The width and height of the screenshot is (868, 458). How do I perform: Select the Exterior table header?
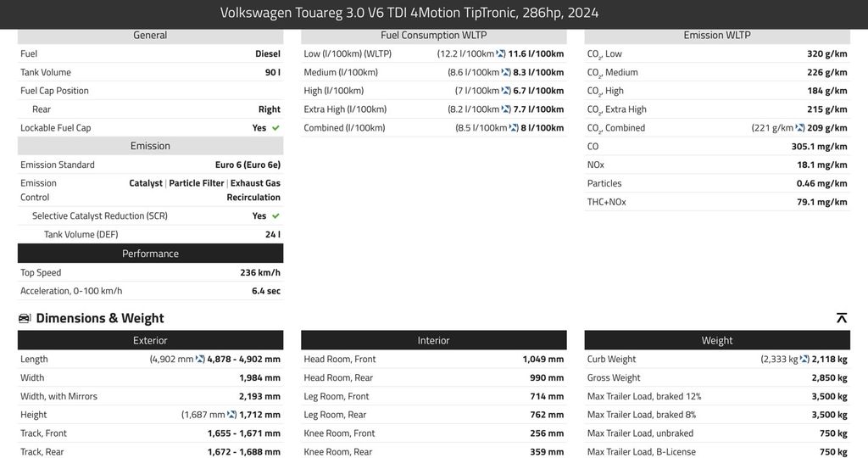(150, 341)
